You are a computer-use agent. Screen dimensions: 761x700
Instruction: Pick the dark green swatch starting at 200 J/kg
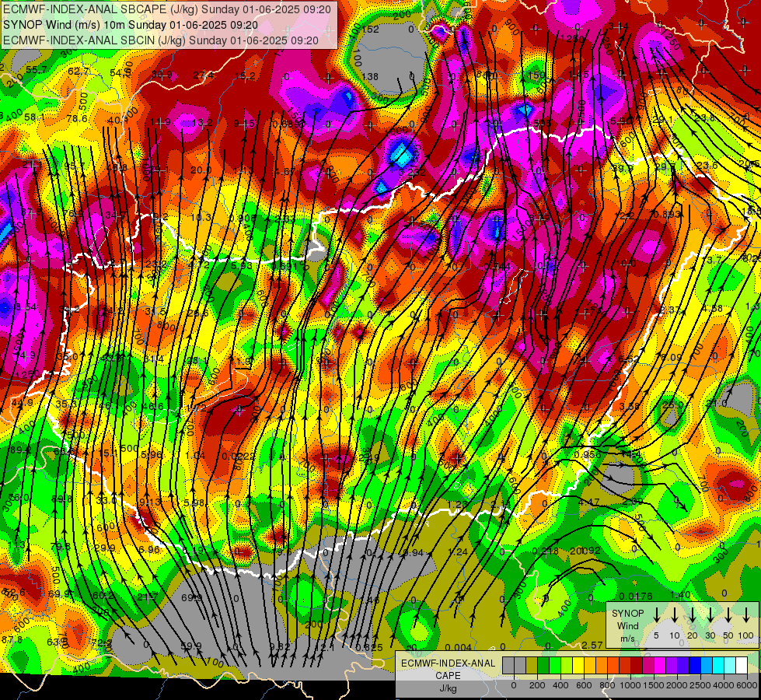543,665
